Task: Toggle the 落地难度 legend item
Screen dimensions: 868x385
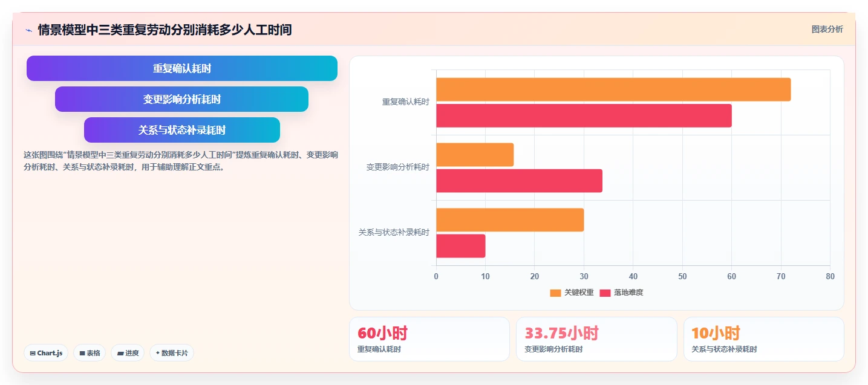Action: [x=621, y=293]
